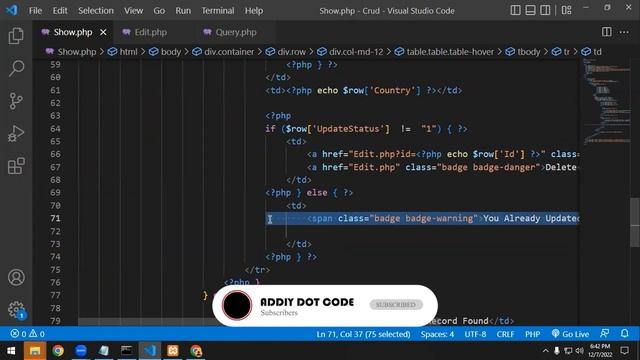Close the Show.php tab
Screen dimensions: 640x360
coord(103,32)
